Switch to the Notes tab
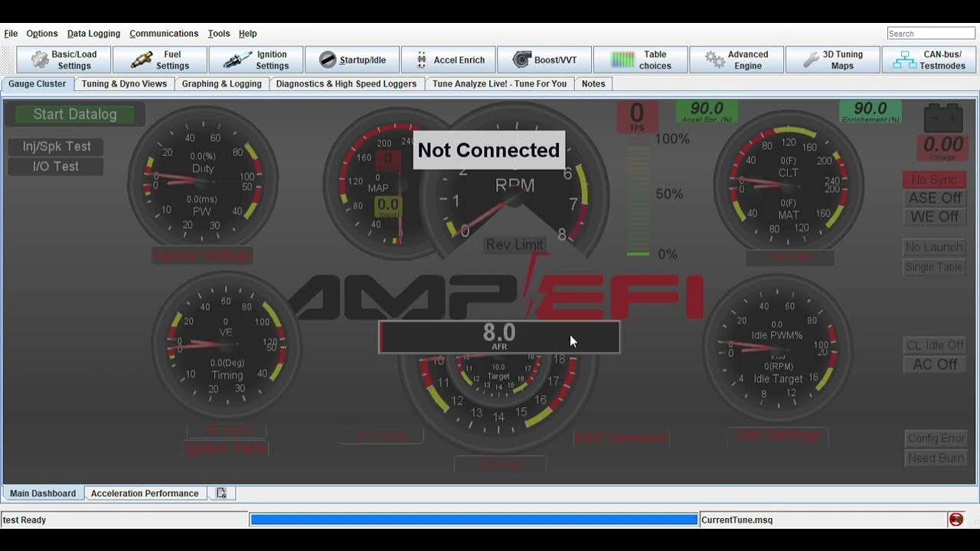 tap(593, 84)
